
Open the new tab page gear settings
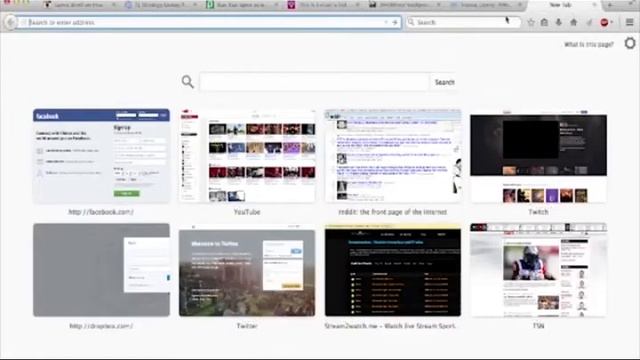pos(630,43)
